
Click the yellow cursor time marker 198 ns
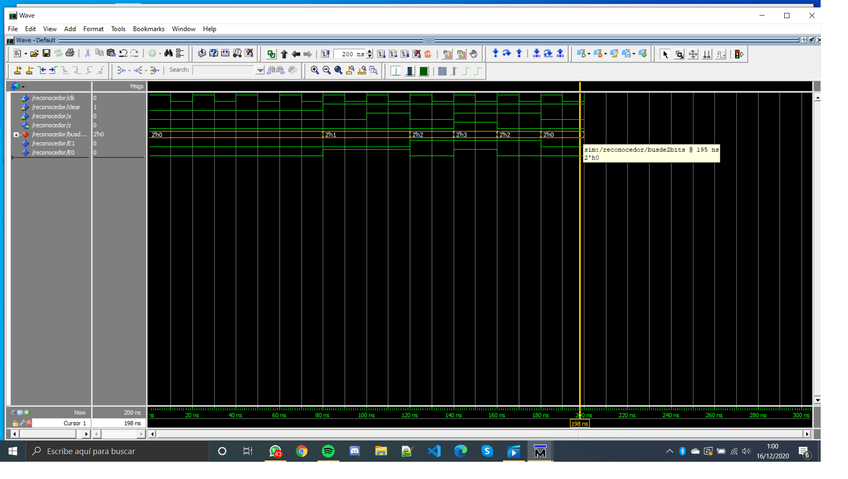click(x=580, y=424)
